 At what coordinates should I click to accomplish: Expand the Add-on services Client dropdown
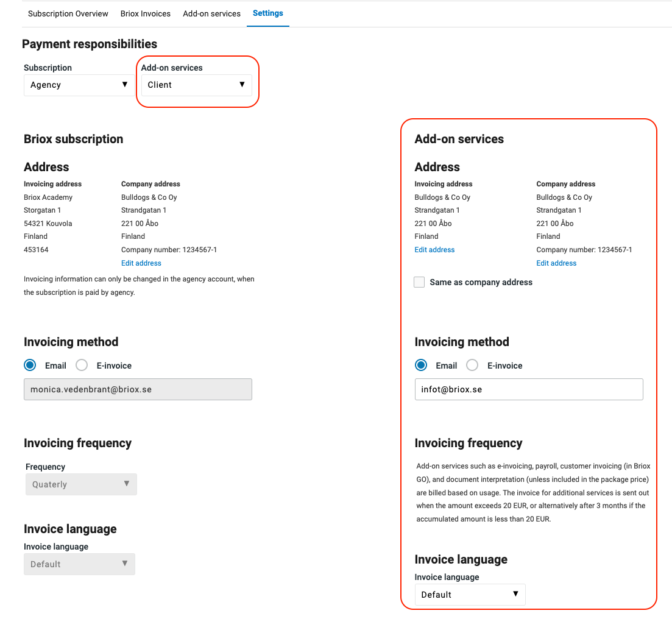coord(196,85)
